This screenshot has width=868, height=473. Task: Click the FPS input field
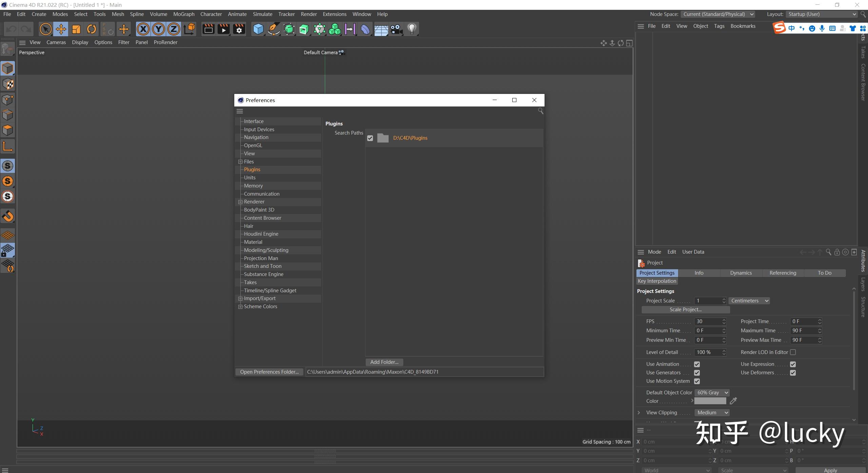pyautogui.click(x=707, y=321)
